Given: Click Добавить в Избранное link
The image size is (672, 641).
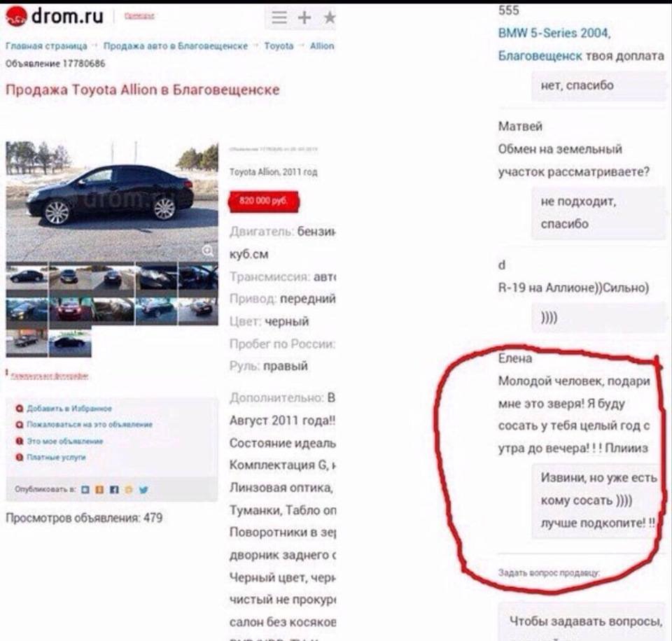Looking at the screenshot, I should (69, 409).
